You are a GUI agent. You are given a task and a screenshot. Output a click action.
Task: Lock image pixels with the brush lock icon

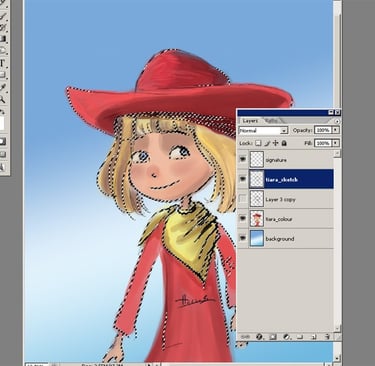(x=267, y=143)
